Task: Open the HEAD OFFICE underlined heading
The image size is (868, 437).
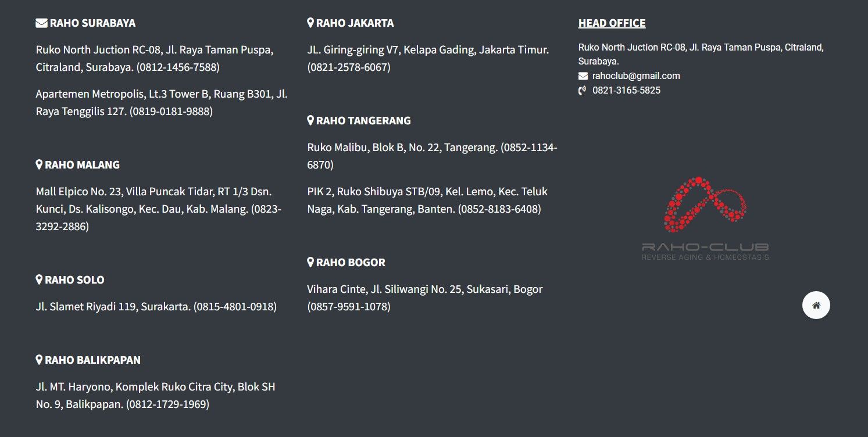Action: click(x=612, y=23)
